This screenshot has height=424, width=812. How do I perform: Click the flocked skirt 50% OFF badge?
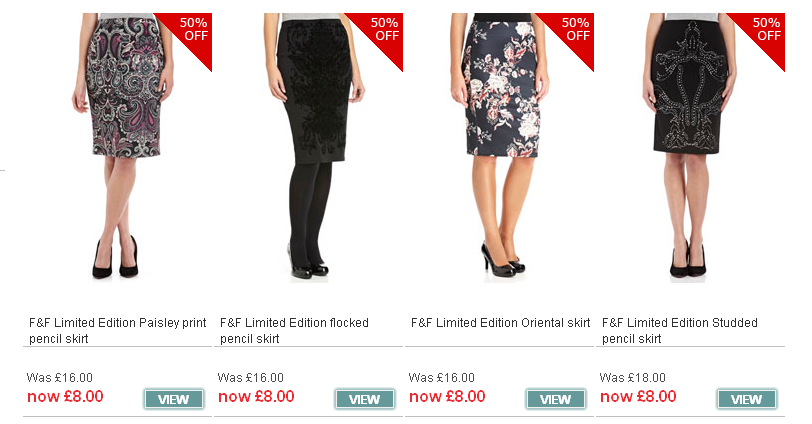click(383, 32)
